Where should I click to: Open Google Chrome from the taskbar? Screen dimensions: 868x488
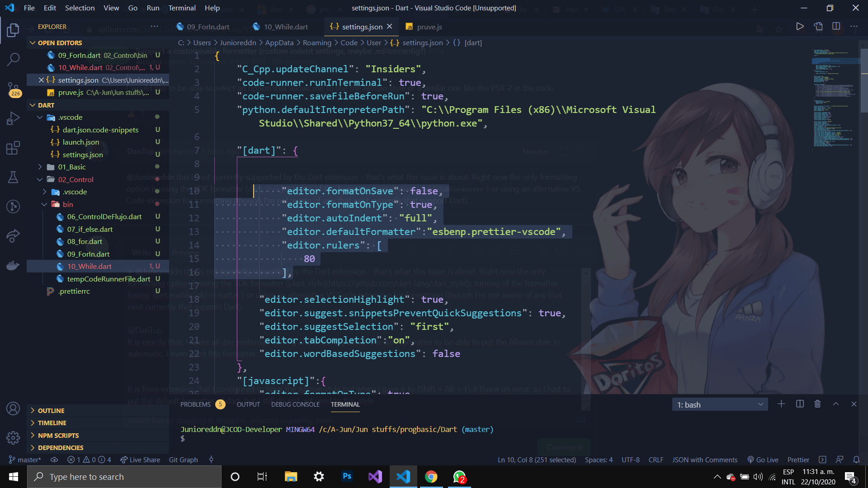click(431, 477)
